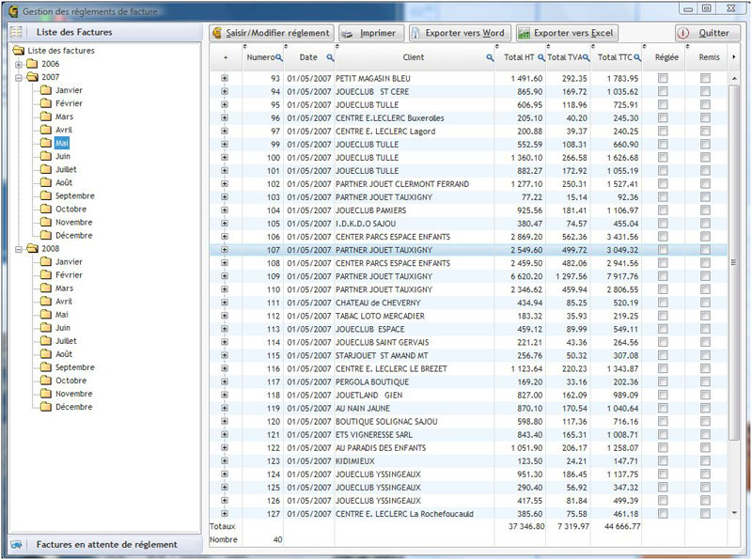Click the Septembre folder icon under 2008
The height and width of the screenshot is (560, 752).
46,367
